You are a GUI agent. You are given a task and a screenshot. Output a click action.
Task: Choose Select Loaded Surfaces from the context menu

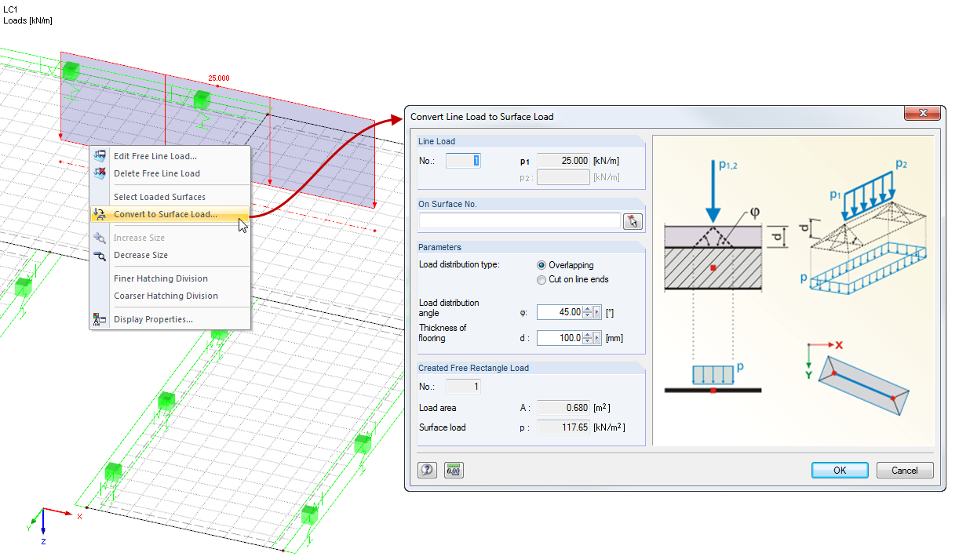(x=159, y=196)
